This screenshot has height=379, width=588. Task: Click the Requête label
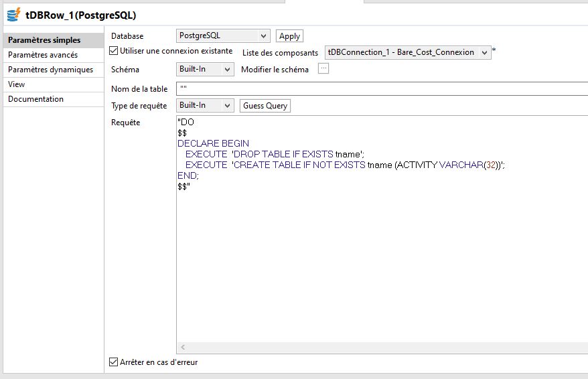click(x=126, y=123)
